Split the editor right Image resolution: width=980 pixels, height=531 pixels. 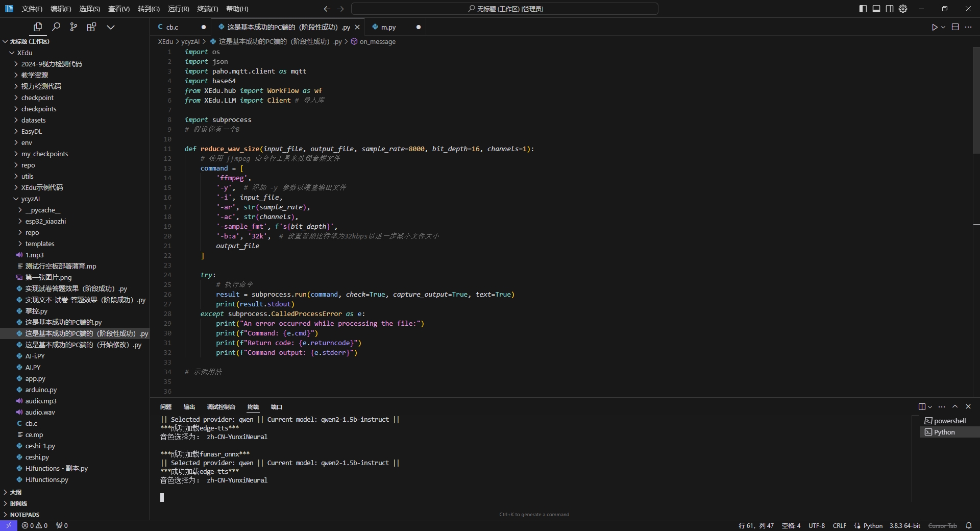click(955, 27)
